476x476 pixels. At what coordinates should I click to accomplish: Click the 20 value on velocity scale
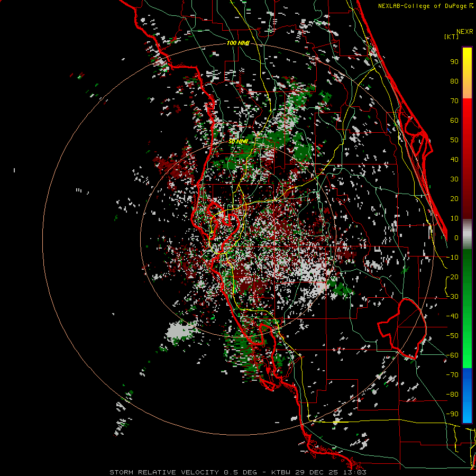(454, 198)
